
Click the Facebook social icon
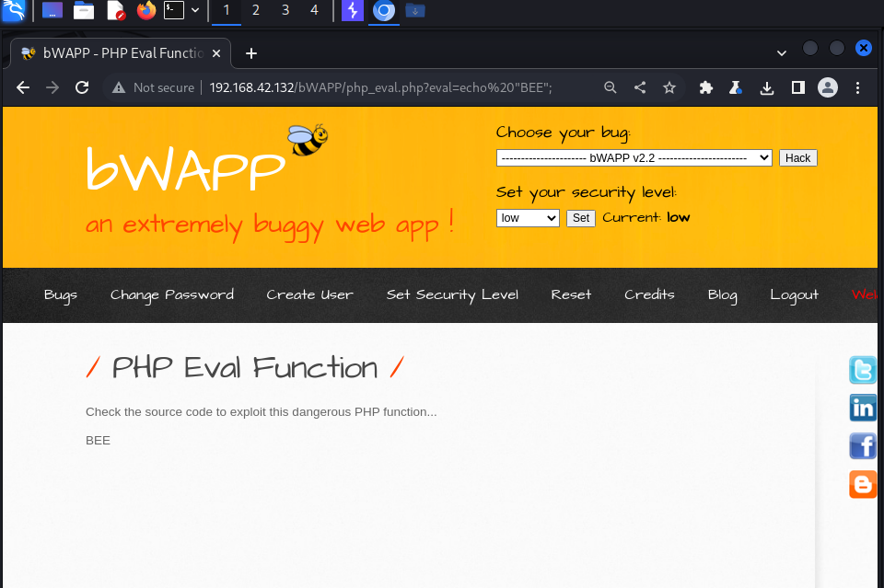(x=863, y=446)
